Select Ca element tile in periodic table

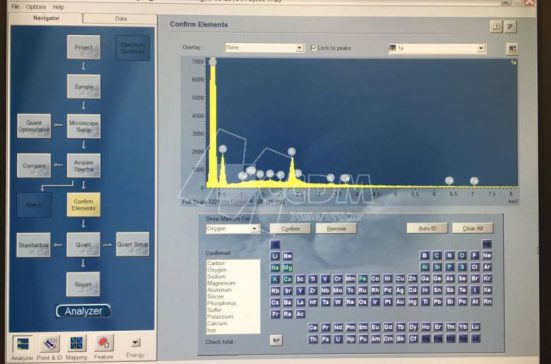pyautogui.click(x=287, y=279)
